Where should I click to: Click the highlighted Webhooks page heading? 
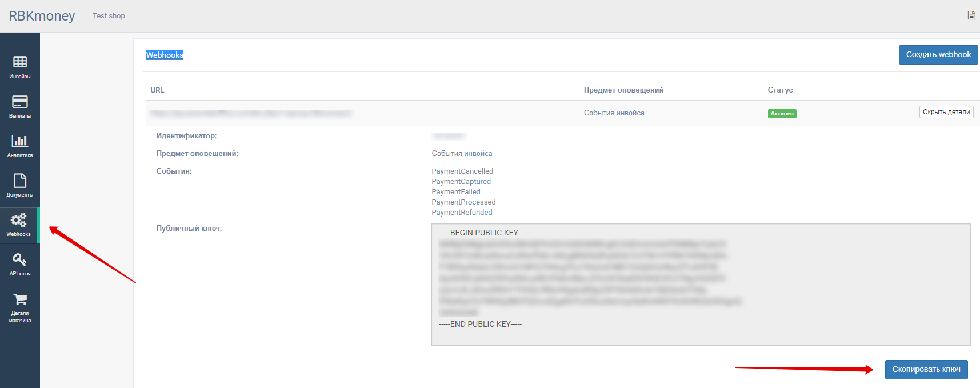(x=165, y=55)
